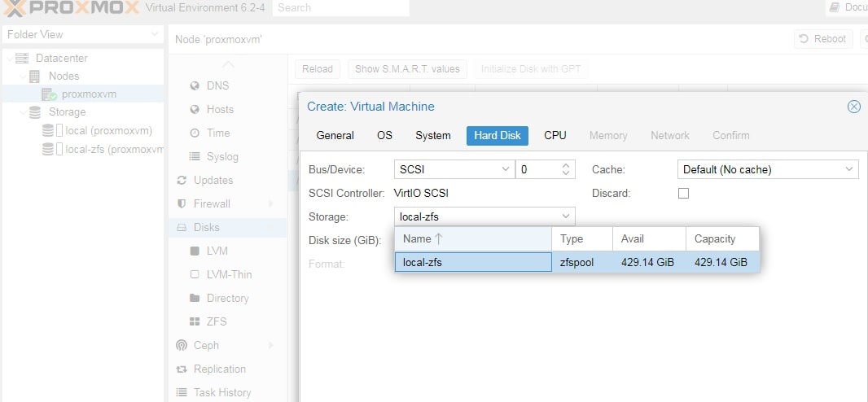The image size is (868, 402).
Task: Switch to the General tab
Action: coord(335,135)
